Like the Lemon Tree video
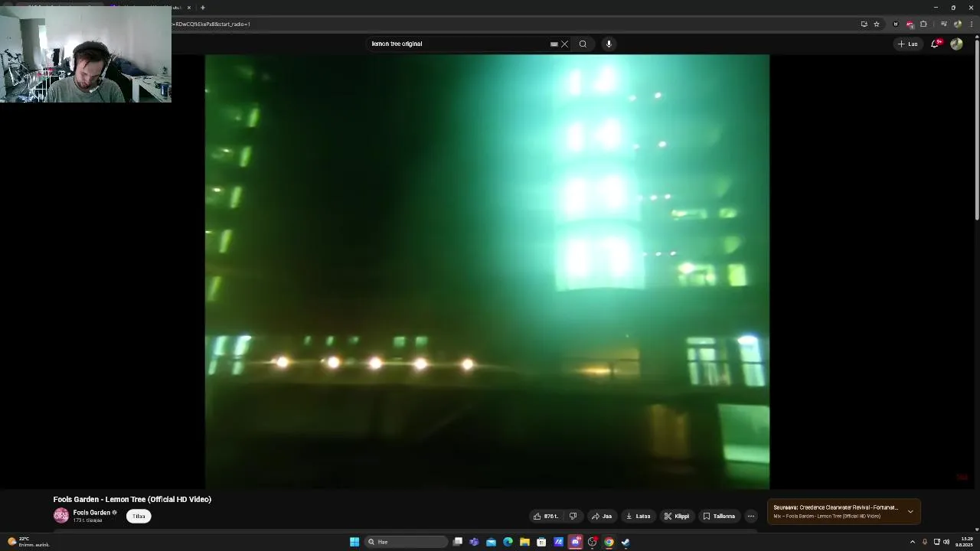The height and width of the screenshot is (551, 980). click(545, 517)
